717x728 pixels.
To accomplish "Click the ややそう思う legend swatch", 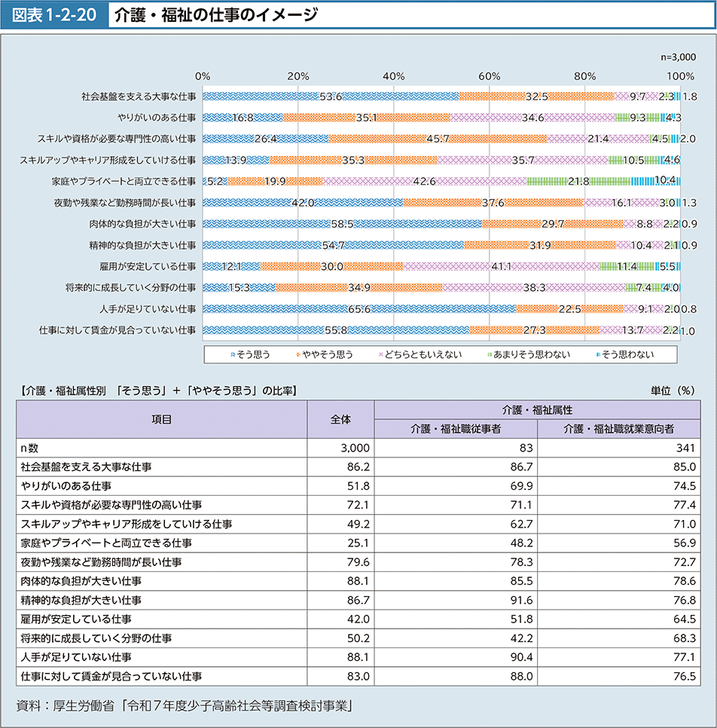I will (298, 355).
